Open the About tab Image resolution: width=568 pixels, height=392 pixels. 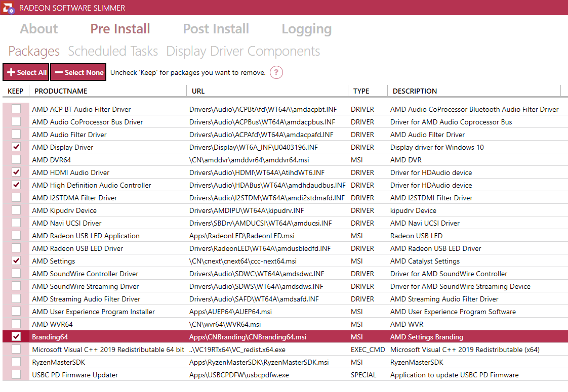tap(39, 29)
